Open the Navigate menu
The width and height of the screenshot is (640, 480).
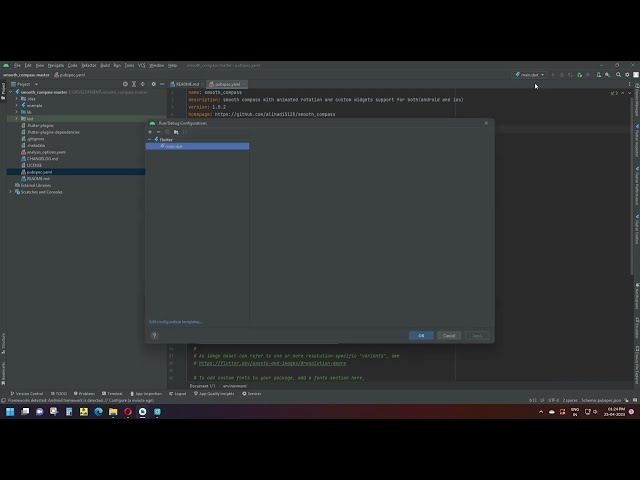pyautogui.click(x=56, y=65)
